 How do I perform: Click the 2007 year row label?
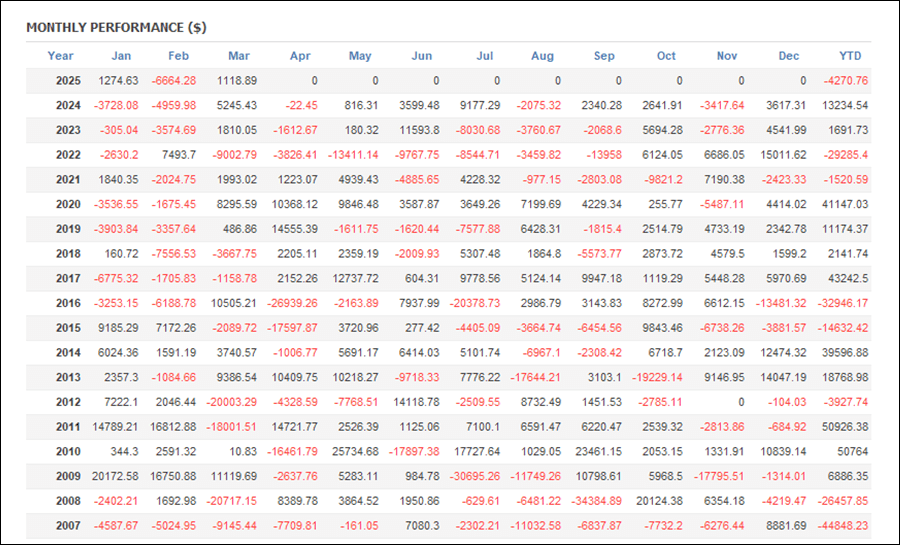point(68,525)
